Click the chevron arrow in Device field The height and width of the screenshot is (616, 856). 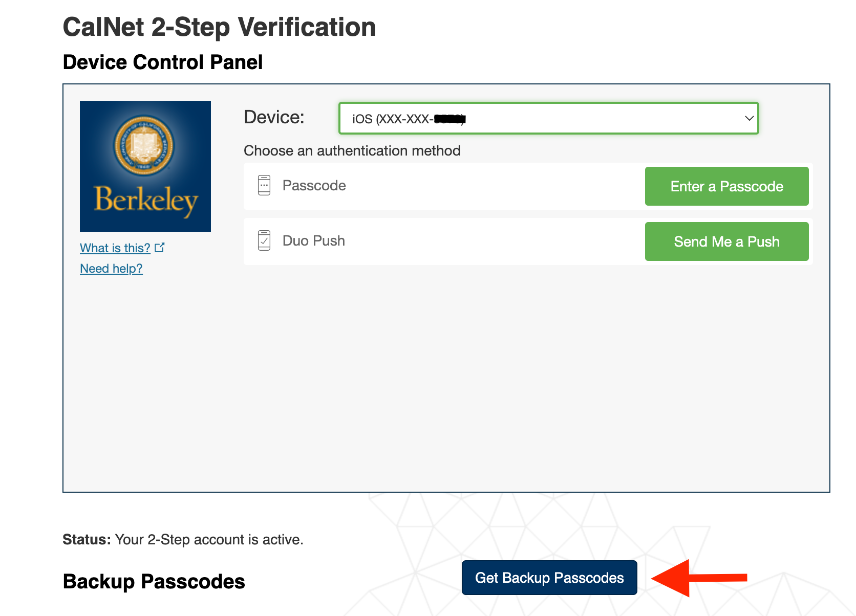coord(749,119)
